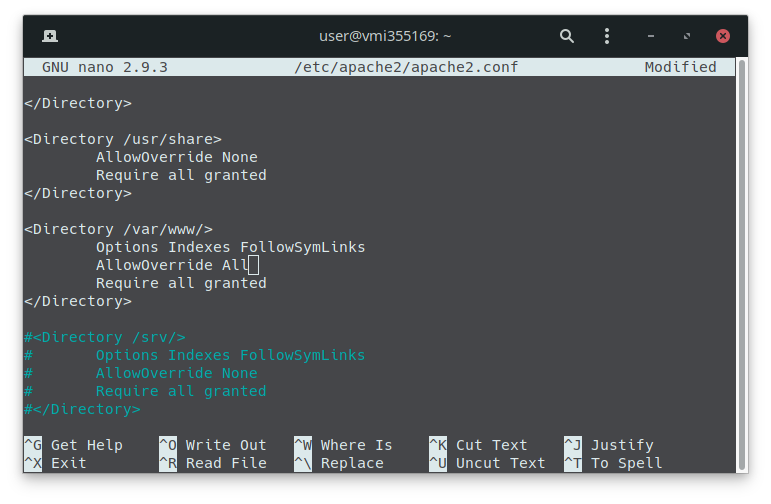Click the ^W Where Is shortcut
This screenshot has width=771, height=504.
pyautogui.click(x=343, y=445)
